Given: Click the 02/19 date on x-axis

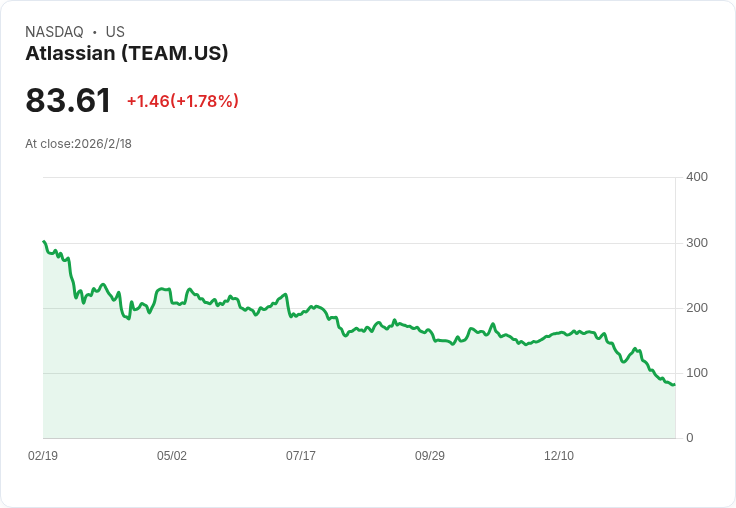Looking at the screenshot, I should (43, 456).
